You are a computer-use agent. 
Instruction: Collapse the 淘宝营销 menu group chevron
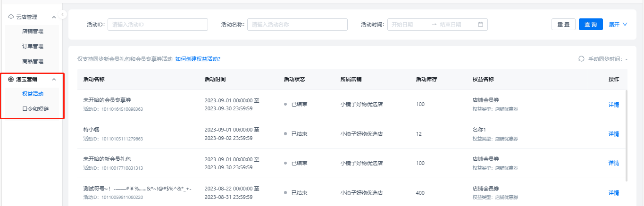pyautogui.click(x=54, y=79)
